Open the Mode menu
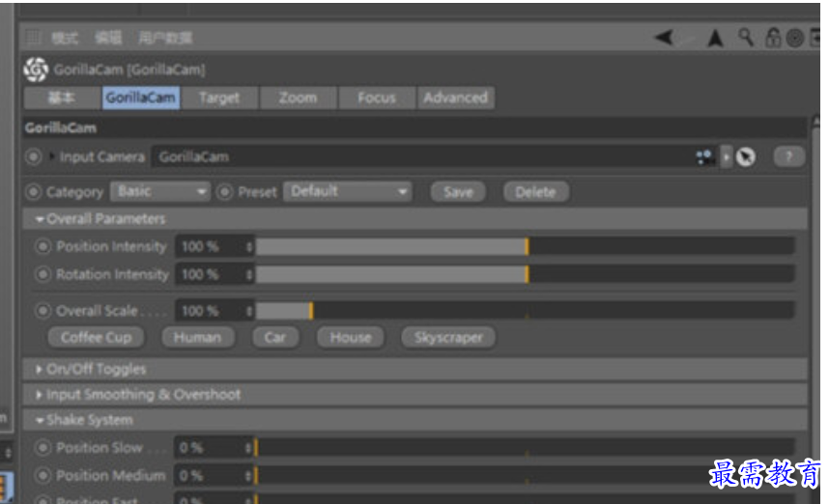 [65, 38]
